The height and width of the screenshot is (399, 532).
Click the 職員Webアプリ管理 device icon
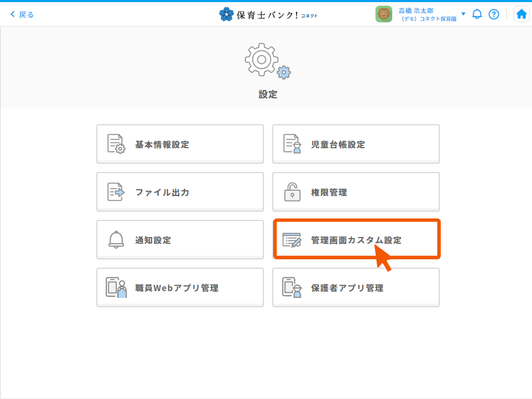[x=116, y=288]
